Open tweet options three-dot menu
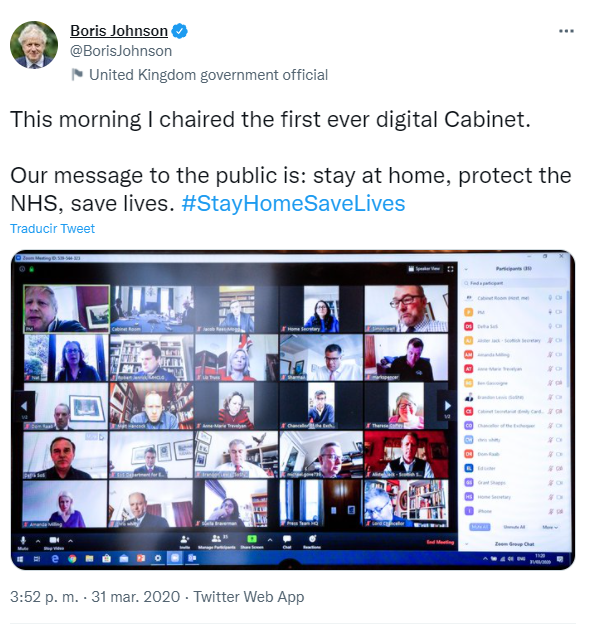590x624 pixels. pos(566,31)
